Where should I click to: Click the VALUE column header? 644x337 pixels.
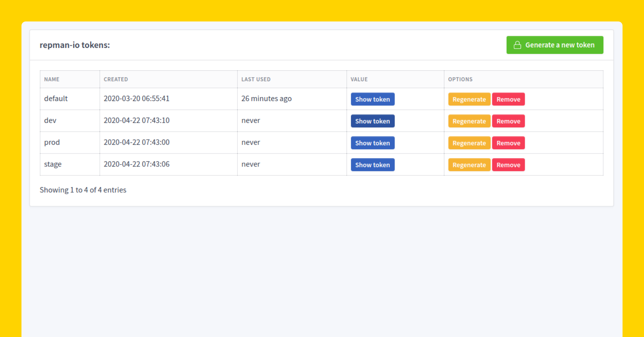pyautogui.click(x=359, y=79)
